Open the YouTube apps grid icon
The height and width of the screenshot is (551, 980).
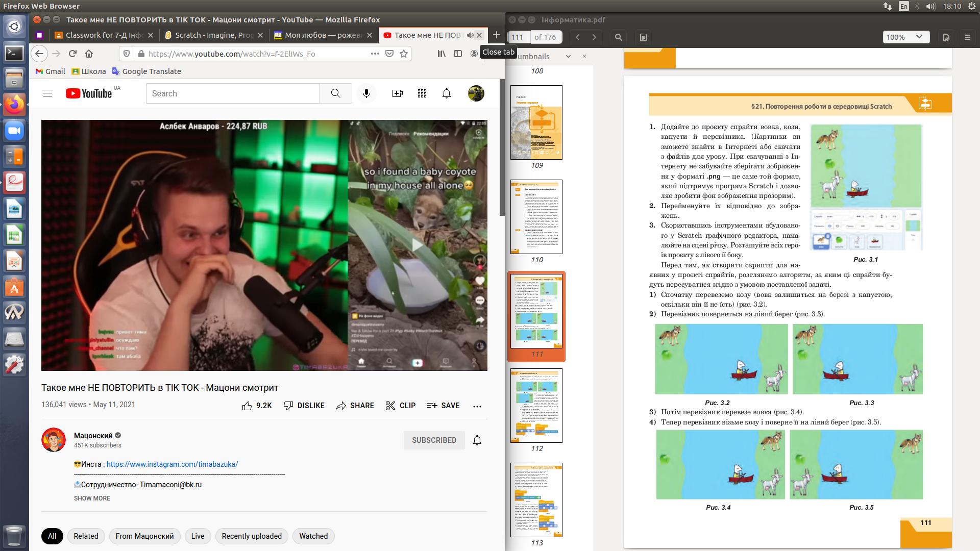422,93
